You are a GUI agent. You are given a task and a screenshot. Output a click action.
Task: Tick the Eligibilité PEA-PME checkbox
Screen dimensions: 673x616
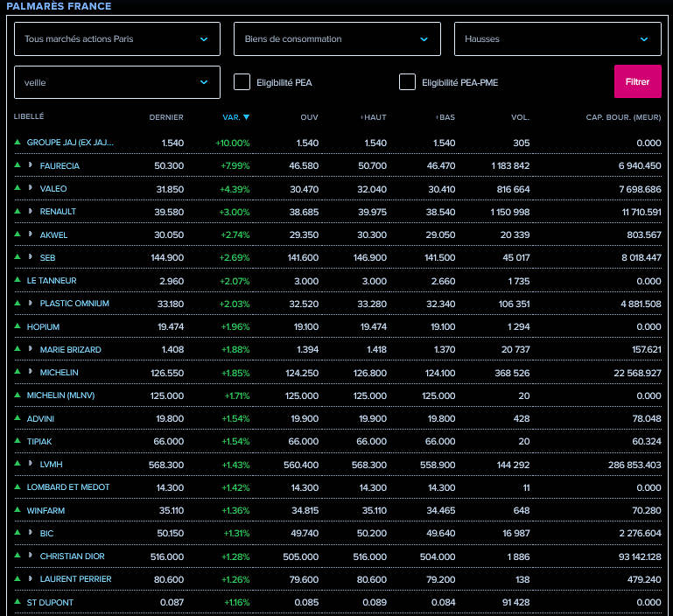click(407, 82)
